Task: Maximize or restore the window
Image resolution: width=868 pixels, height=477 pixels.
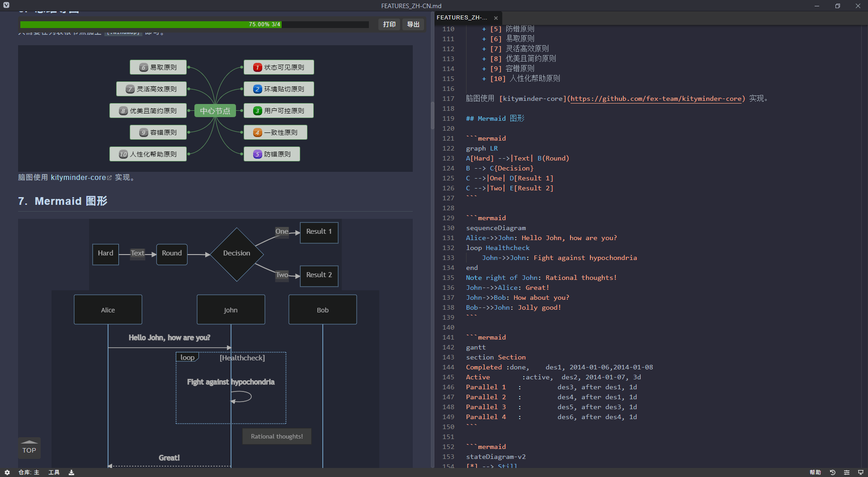Action: 837,6
